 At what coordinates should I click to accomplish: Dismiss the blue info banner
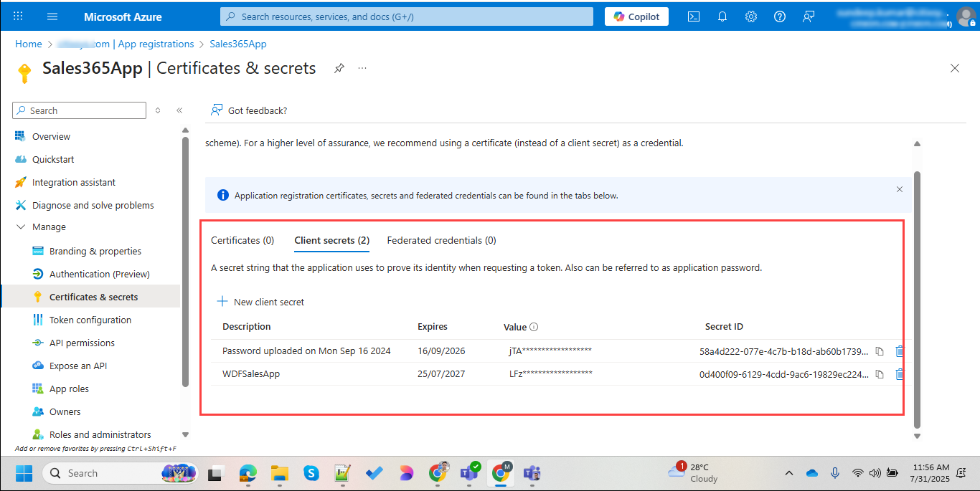[900, 189]
